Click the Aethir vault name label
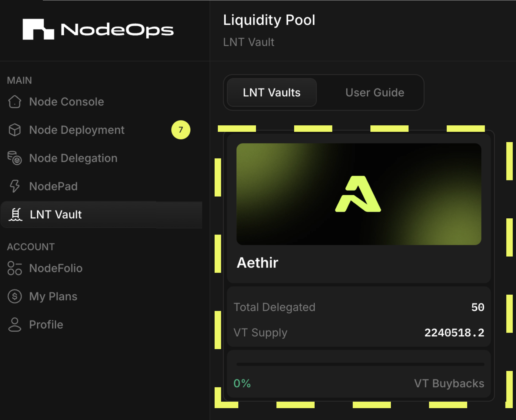The width and height of the screenshot is (516, 420). pyautogui.click(x=257, y=263)
